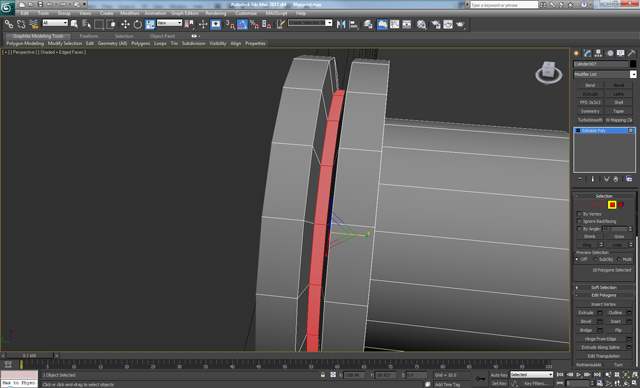This screenshot has height=388, width=640.
Task: Open the View reference coordinate dropdown
Action: pos(169,23)
